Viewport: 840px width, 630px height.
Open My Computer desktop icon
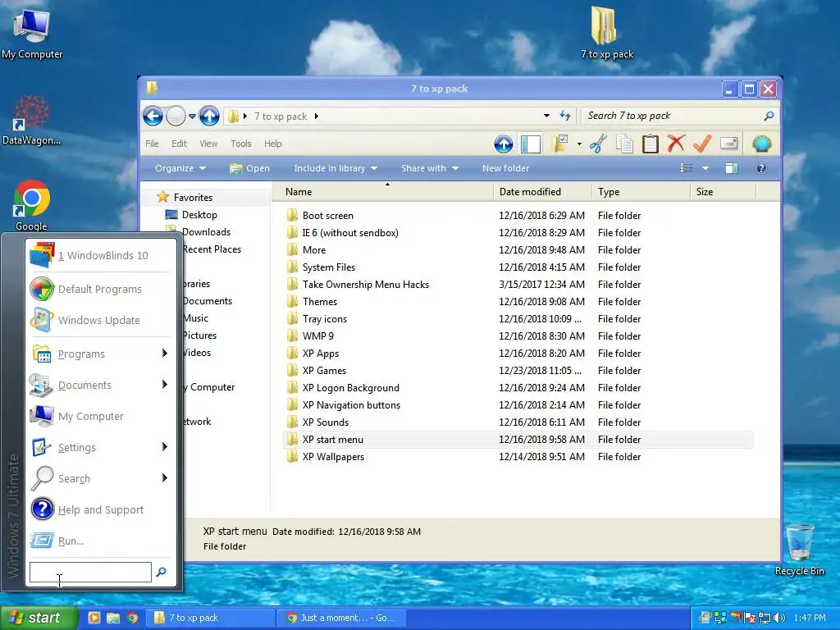pos(32,34)
